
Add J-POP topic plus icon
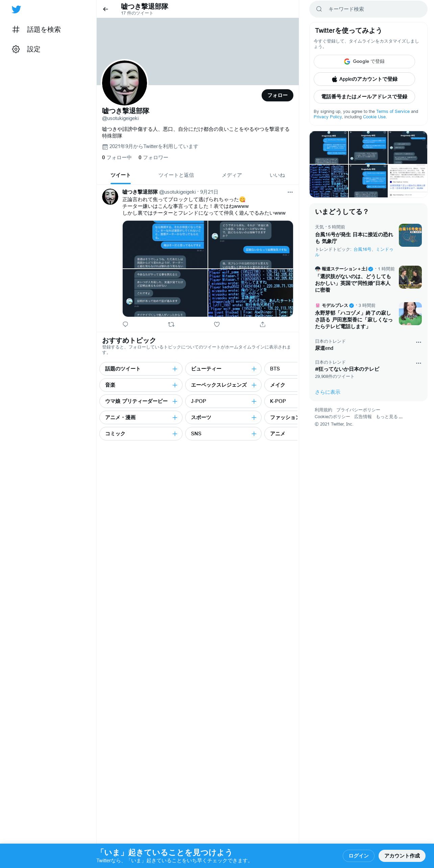pos(254,401)
